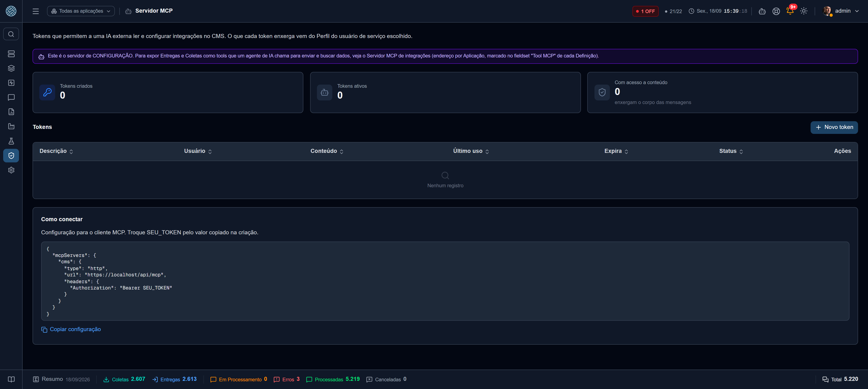Click Entregas 2.613 in status bar
This screenshot has height=389, width=868.
[175, 379]
